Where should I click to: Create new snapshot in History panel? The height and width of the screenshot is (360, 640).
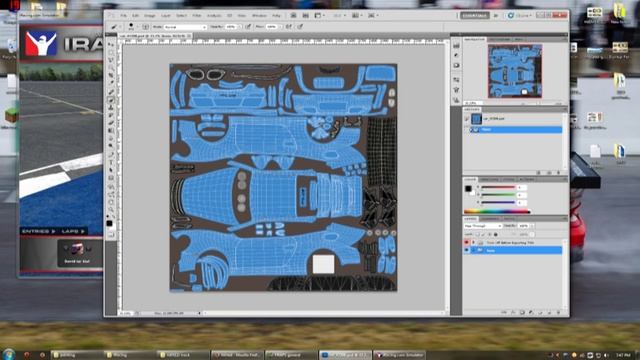coord(549,173)
